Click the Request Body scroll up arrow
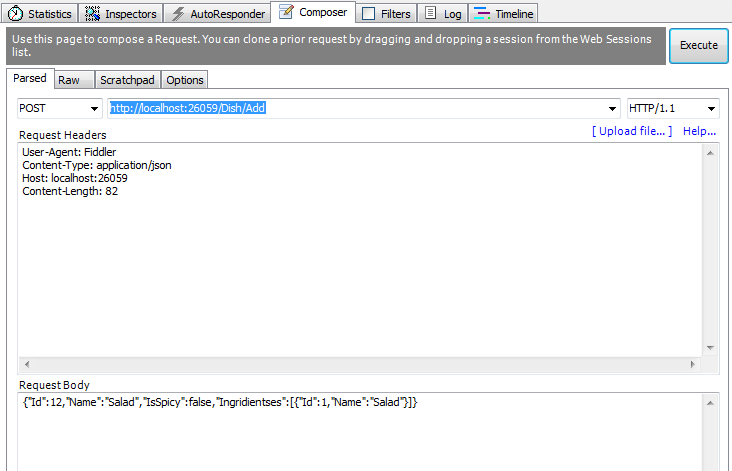The height and width of the screenshot is (471, 732). pos(710,403)
